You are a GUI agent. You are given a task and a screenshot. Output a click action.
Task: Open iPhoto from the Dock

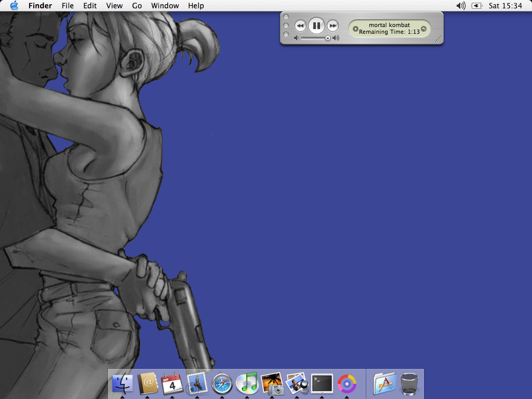pyautogui.click(x=272, y=383)
